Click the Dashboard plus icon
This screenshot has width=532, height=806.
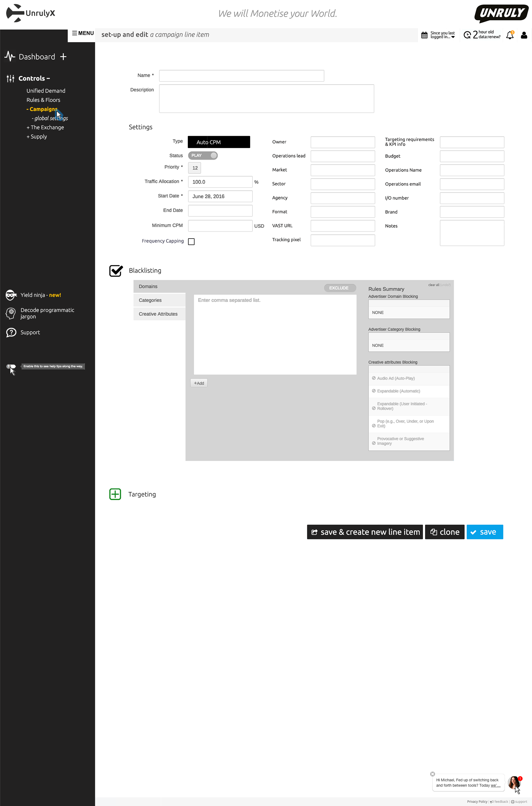pyautogui.click(x=63, y=57)
